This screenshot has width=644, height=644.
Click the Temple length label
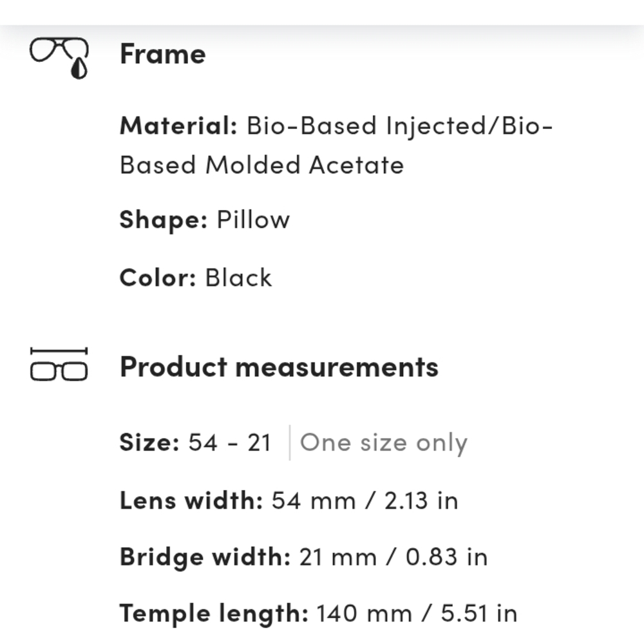point(214,614)
